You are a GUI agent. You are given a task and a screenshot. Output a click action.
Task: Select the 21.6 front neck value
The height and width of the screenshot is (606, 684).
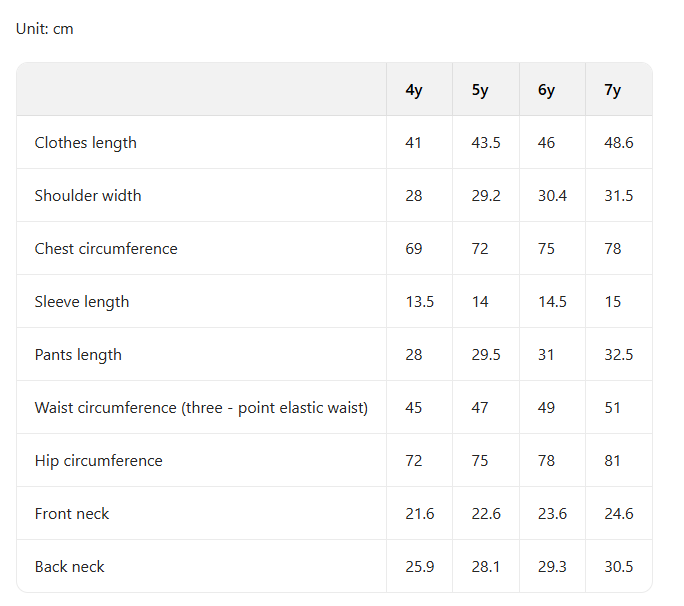pos(420,514)
